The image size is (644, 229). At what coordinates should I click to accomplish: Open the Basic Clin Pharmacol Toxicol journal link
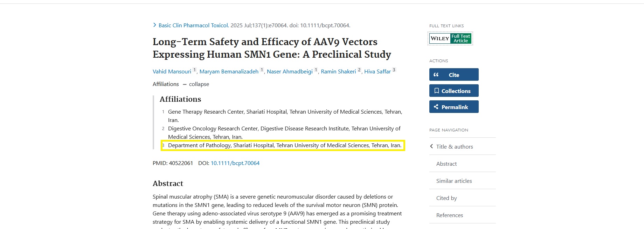point(193,26)
